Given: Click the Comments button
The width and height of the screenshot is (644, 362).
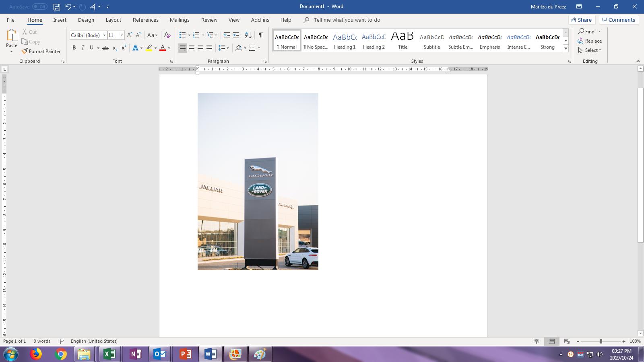Looking at the screenshot, I should (x=618, y=20).
